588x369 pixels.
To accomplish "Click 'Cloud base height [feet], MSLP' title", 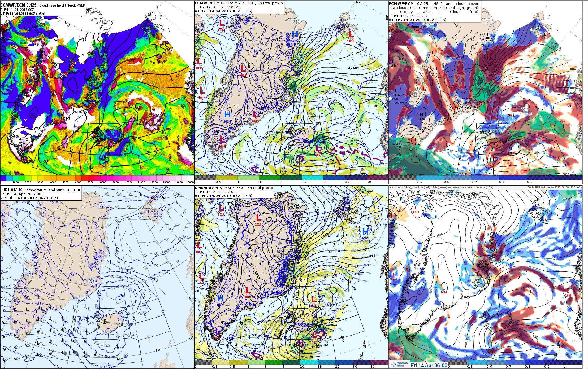I will tap(62, 6).
